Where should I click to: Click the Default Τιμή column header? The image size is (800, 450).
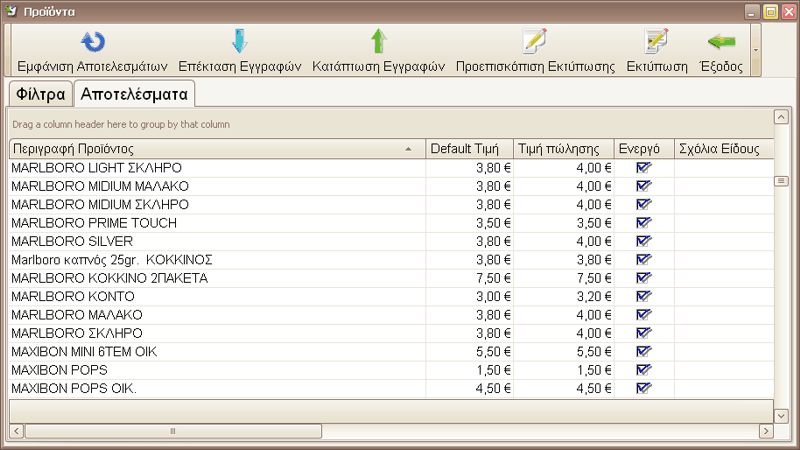[x=469, y=148]
